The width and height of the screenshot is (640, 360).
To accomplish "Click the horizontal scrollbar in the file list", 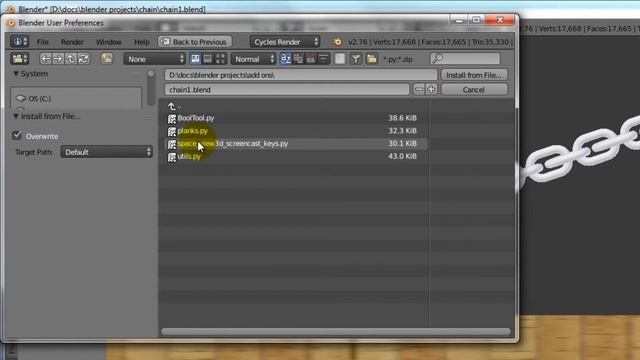I will (x=336, y=331).
